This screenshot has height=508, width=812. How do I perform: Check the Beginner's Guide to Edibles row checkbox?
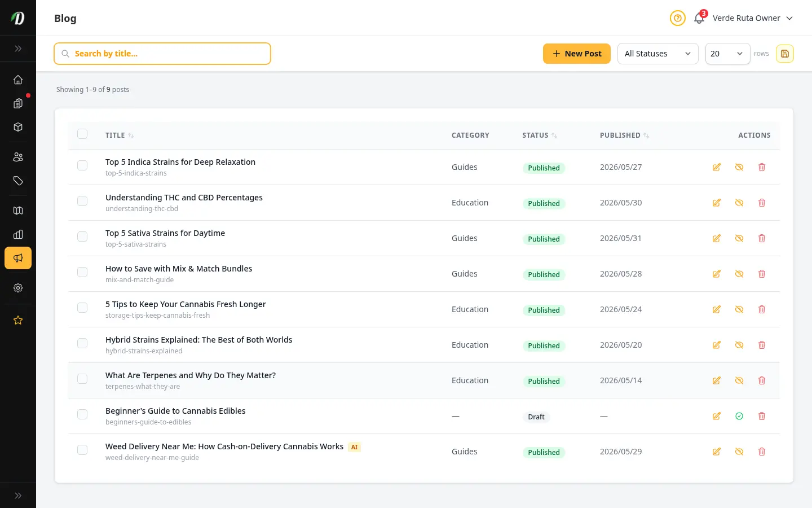tap(82, 414)
